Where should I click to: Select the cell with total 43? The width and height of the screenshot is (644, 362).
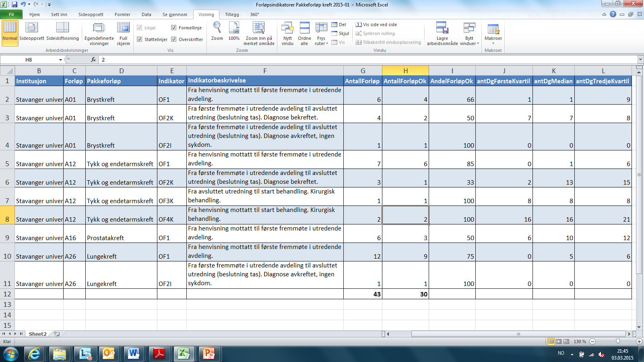(363, 294)
